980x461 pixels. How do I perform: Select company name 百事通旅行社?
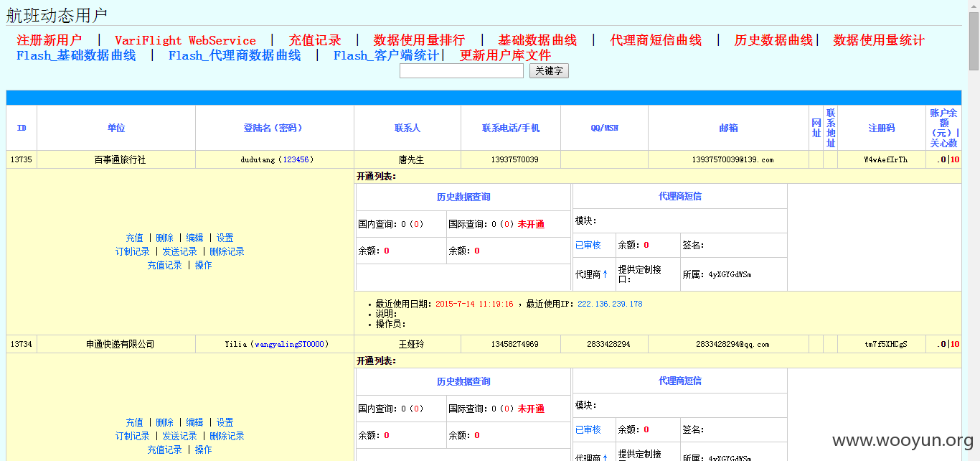tap(120, 159)
